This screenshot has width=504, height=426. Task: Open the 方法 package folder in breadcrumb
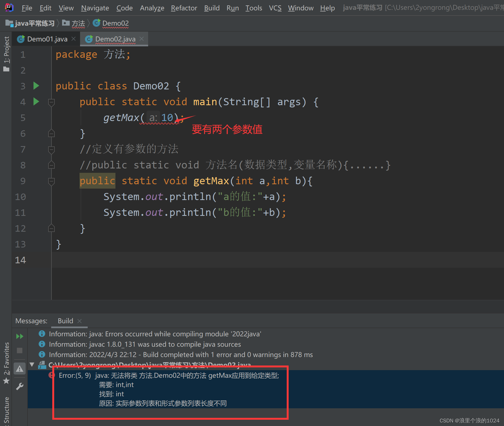(x=66, y=23)
